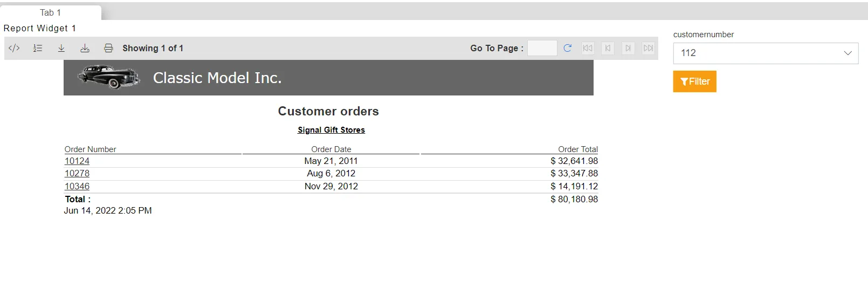Go to the previous report page
868x281 pixels.
point(608,48)
